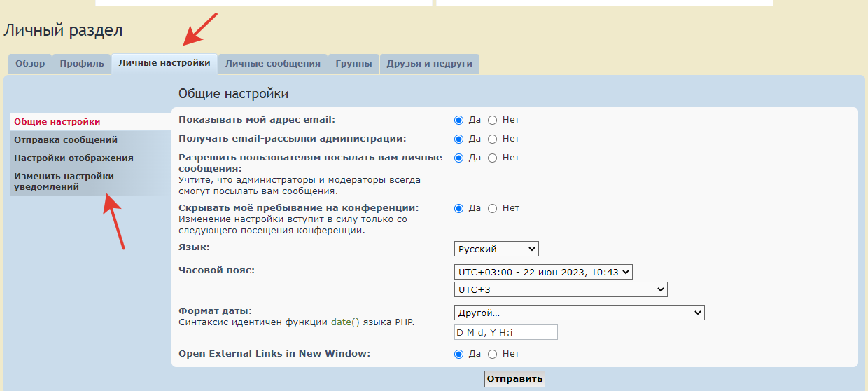Switch to the 'Друзья и недруги' tab
This screenshot has height=391, width=868.
coord(429,64)
